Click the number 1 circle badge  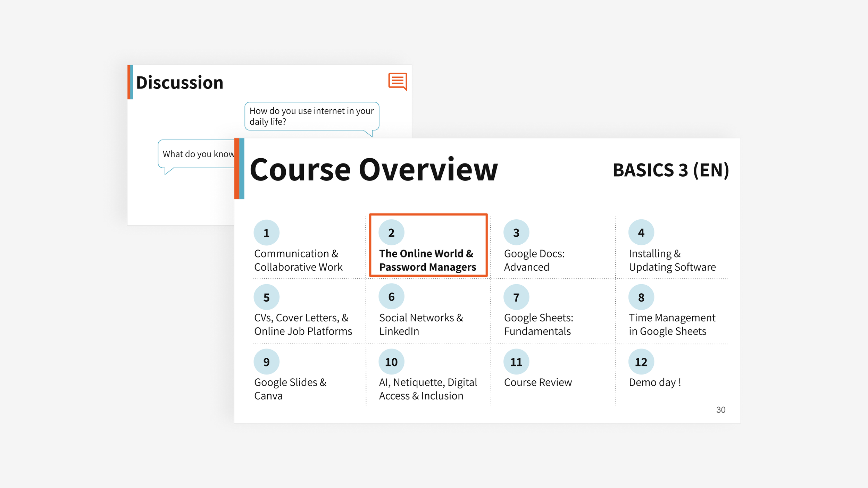266,233
